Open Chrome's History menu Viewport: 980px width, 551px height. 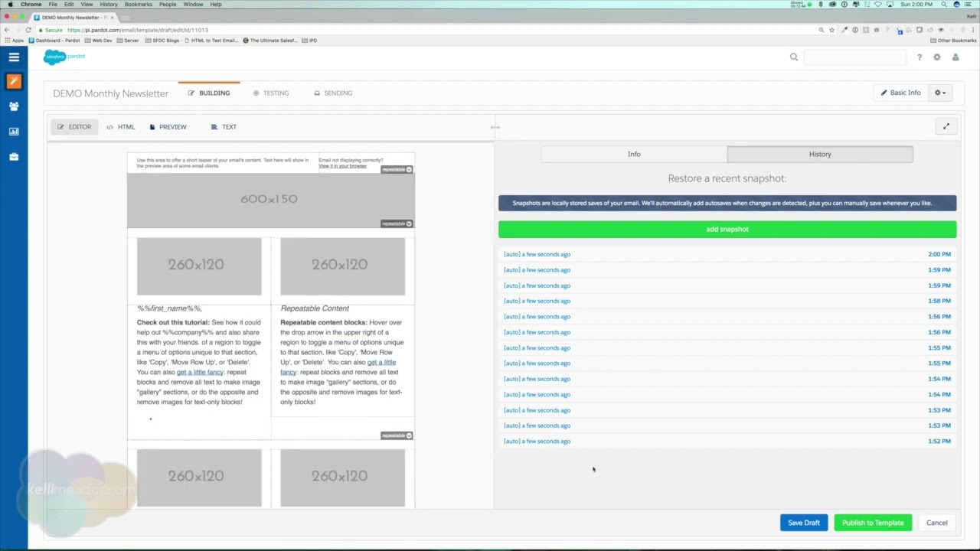[x=109, y=5]
